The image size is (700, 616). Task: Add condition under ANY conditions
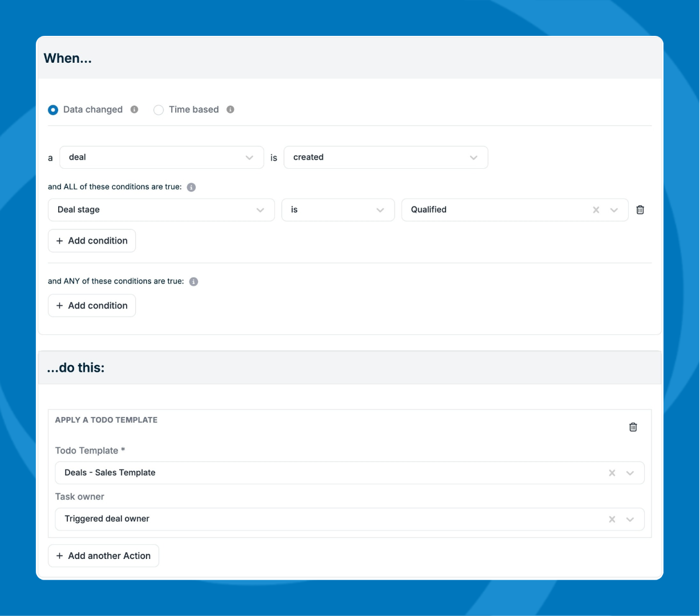click(x=92, y=306)
